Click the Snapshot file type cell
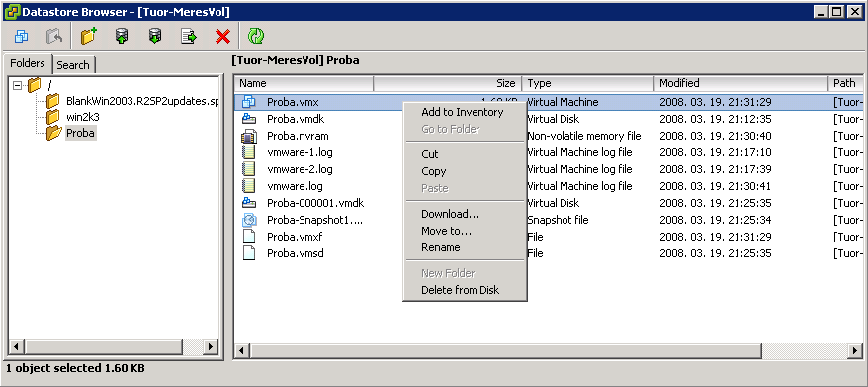Viewport: 868px width, 387px height. coord(558,220)
